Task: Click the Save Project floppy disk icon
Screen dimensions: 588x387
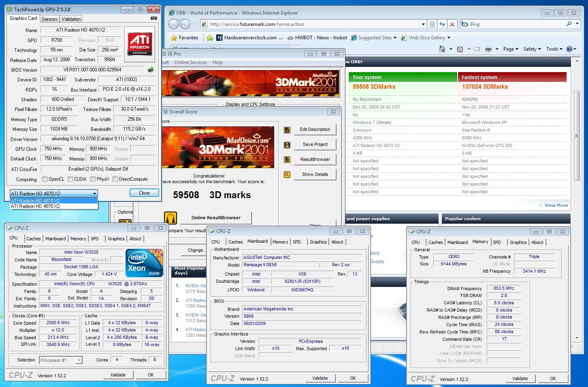Action: [x=287, y=145]
